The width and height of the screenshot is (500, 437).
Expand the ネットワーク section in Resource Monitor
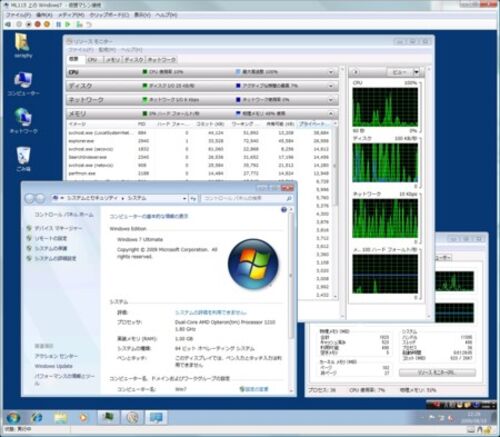pyautogui.click(x=331, y=100)
